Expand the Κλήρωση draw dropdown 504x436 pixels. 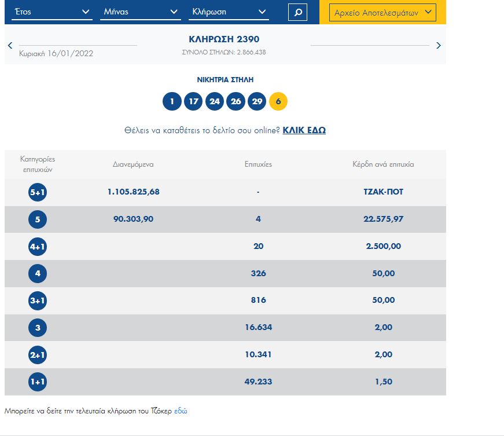tap(229, 12)
